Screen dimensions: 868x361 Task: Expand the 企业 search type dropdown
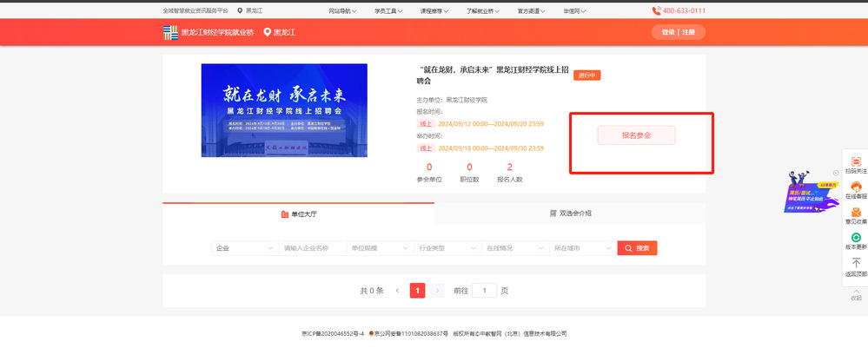click(245, 248)
